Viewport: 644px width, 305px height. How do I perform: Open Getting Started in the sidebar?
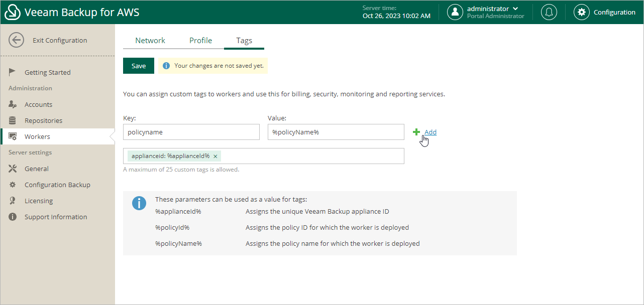tap(48, 72)
